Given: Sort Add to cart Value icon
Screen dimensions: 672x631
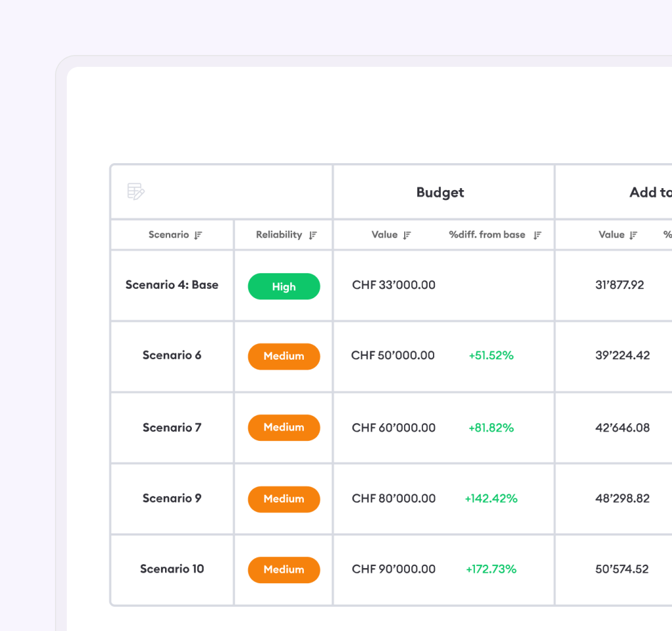Looking at the screenshot, I should [633, 235].
